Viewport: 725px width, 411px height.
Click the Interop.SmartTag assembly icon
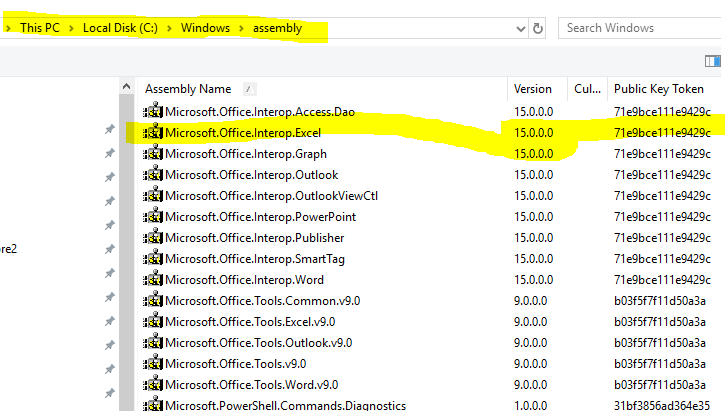153,258
